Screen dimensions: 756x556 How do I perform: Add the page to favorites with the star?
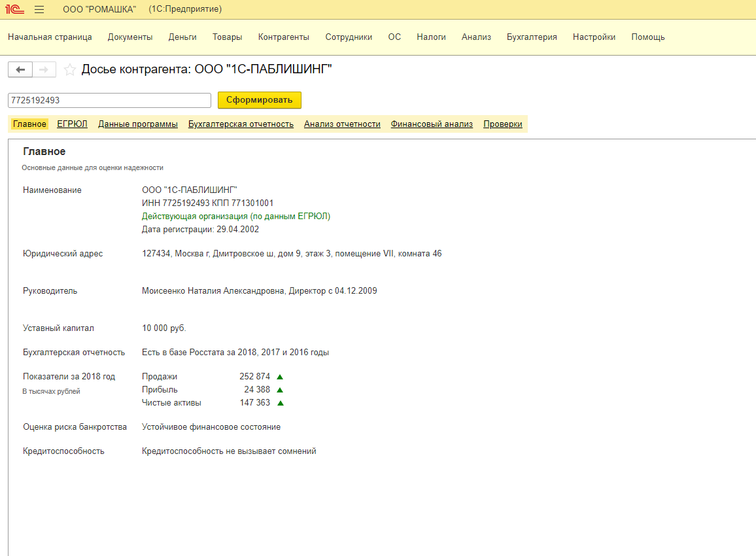(70, 69)
